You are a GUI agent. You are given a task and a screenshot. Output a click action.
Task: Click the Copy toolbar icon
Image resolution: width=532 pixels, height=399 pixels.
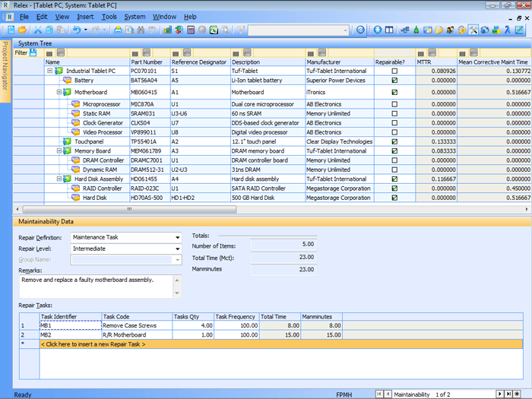pyautogui.click(x=49, y=30)
